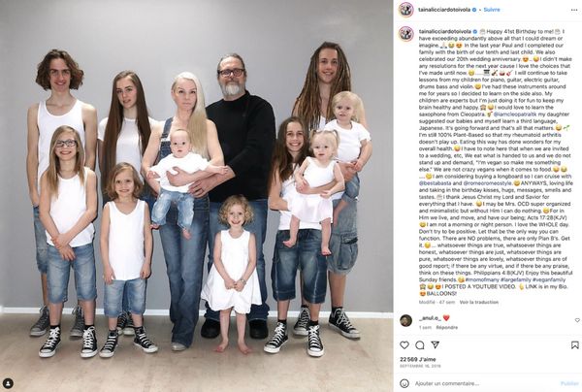Viewport: 582px width, 392px height.
Task: Save post with the bookmark icon
Action: tap(574, 345)
